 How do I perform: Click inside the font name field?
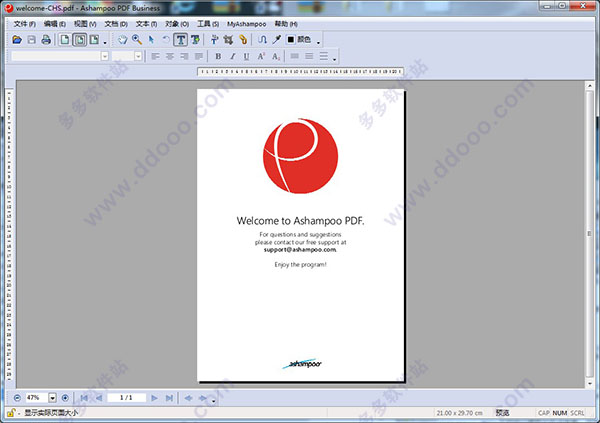point(56,56)
